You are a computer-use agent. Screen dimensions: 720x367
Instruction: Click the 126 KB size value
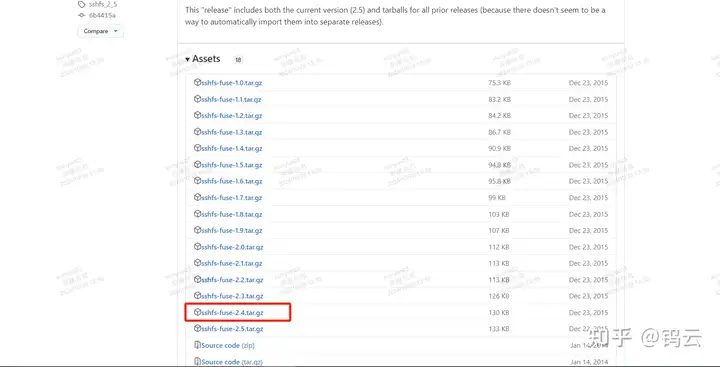[499, 296]
